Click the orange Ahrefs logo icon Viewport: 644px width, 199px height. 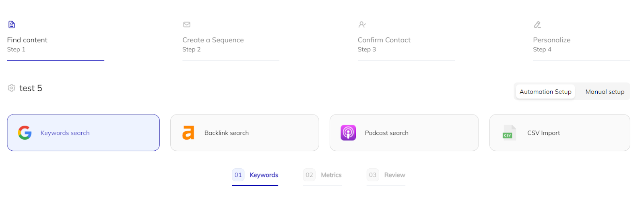(x=188, y=133)
